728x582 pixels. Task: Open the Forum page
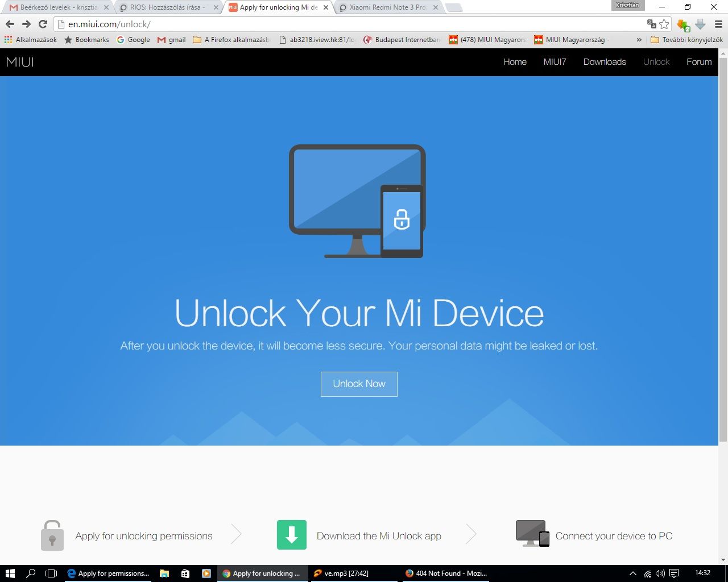pos(699,62)
